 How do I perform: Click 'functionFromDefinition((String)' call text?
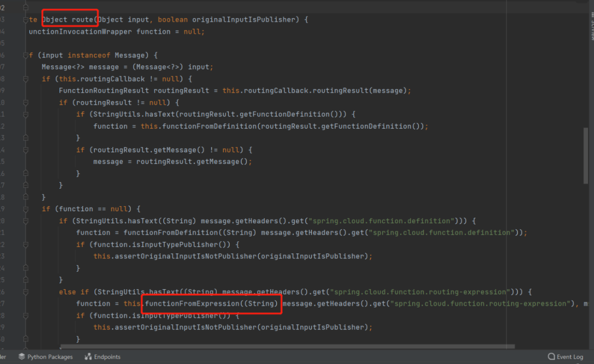[x=190, y=233]
